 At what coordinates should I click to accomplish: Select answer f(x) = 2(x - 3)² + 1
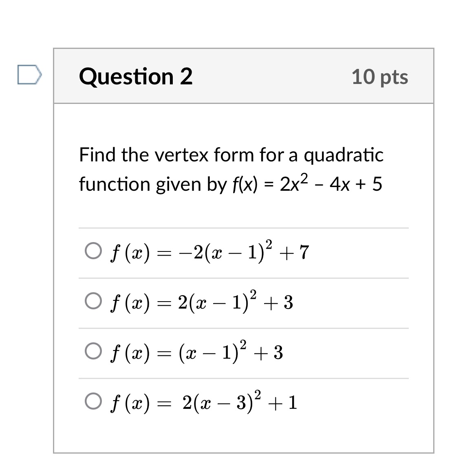coord(93,402)
